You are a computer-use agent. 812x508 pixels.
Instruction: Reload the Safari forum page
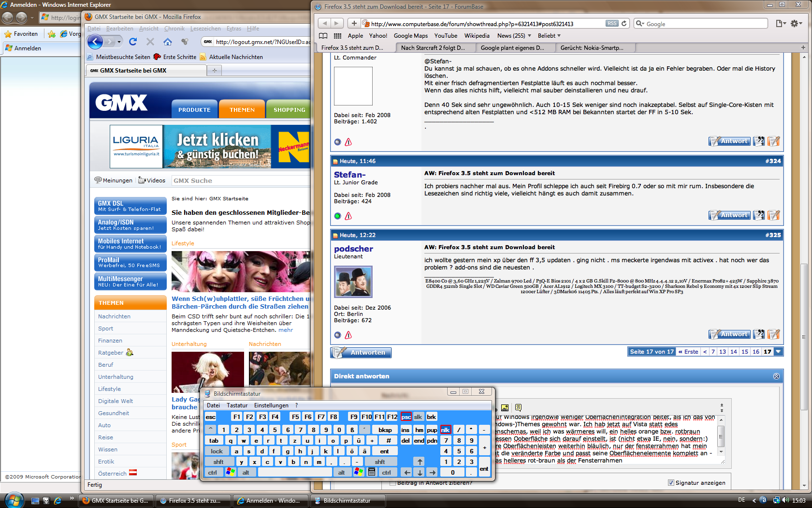[624, 23]
